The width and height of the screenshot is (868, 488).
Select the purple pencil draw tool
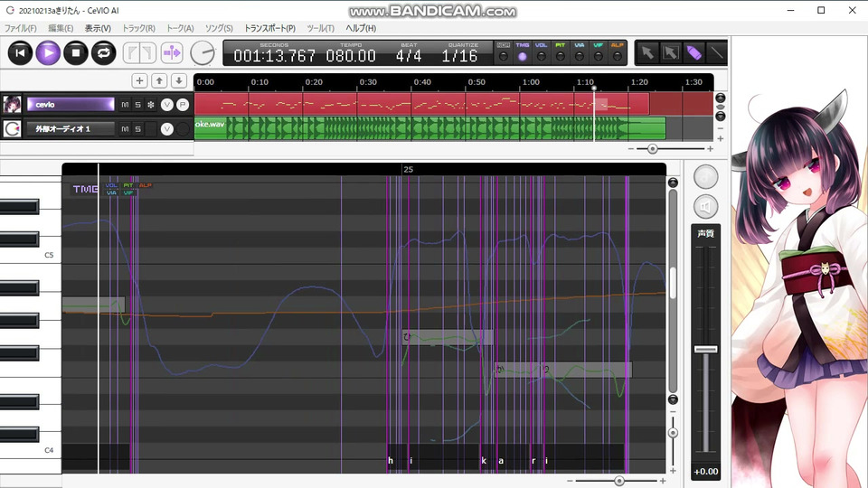point(693,52)
